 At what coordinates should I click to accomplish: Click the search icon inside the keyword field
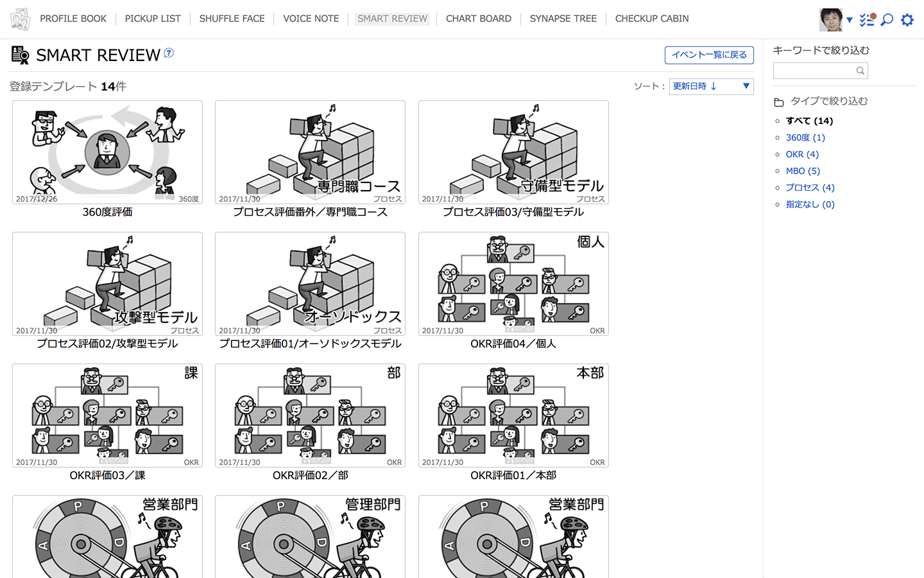[860, 71]
